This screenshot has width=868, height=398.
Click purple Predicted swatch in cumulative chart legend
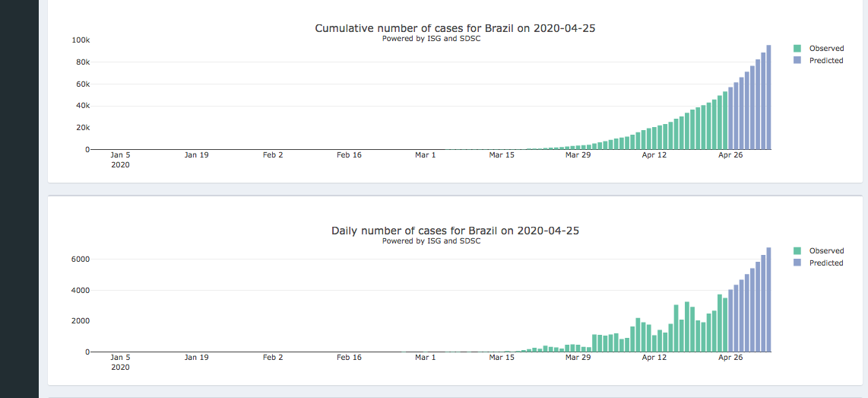tap(797, 61)
